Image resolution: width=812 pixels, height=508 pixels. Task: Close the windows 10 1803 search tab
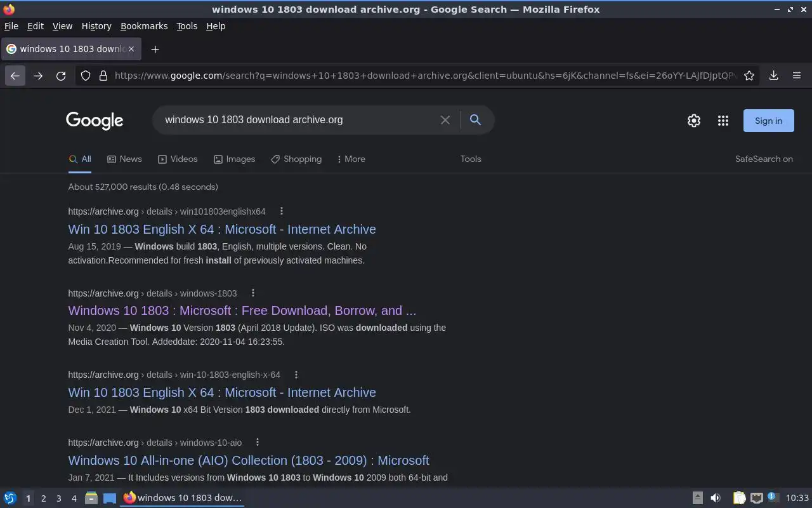pyautogui.click(x=131, y=49)
